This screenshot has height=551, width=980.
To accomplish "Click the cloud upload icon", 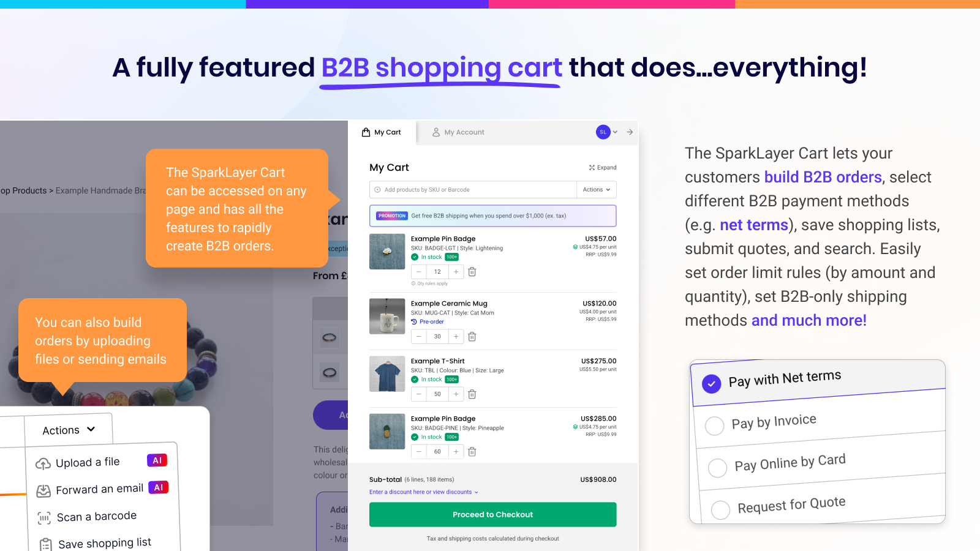I will tap(43, 464).
